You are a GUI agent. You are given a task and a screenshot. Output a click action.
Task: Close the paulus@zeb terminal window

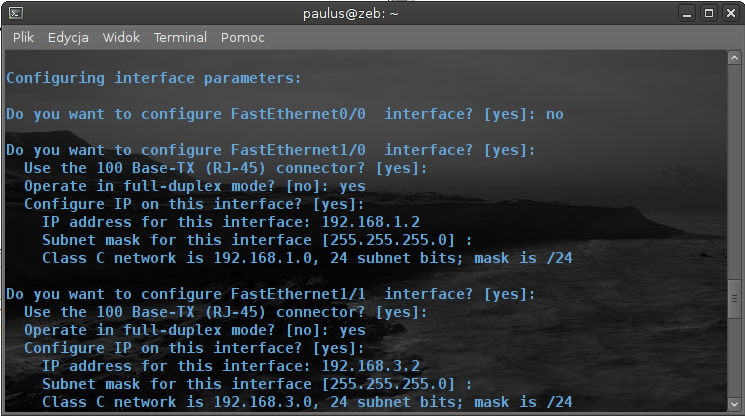pyautogui.click(x=729, y=13)
